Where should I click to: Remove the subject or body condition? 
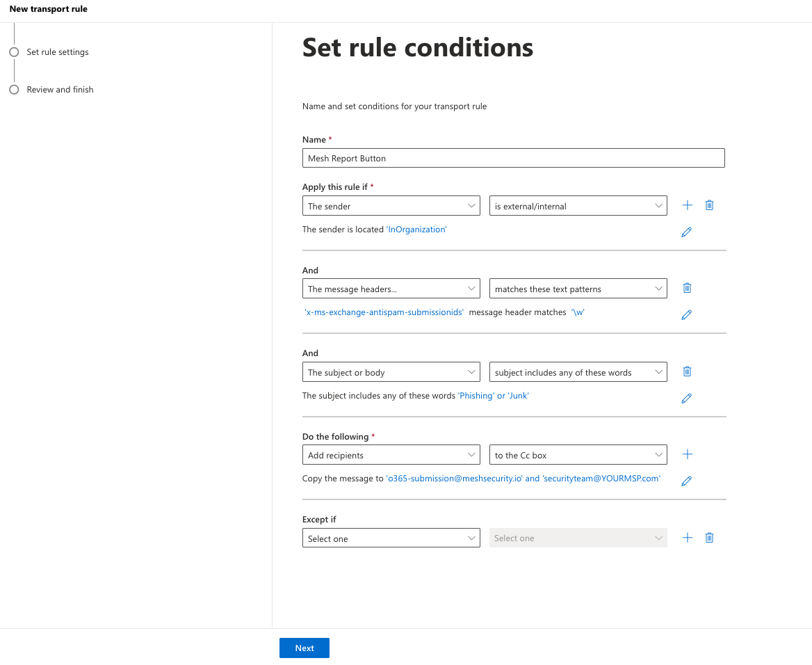687,371
